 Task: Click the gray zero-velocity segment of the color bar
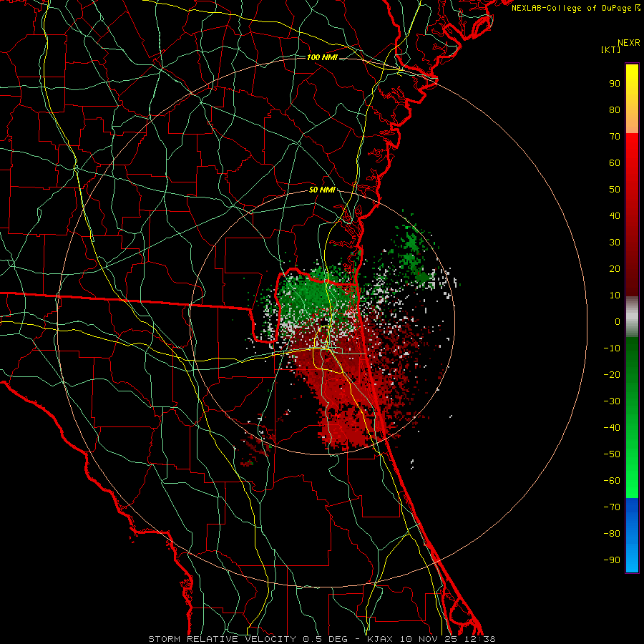[632, 317]
